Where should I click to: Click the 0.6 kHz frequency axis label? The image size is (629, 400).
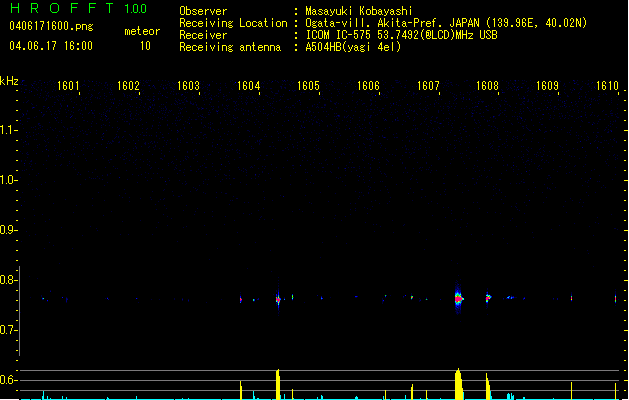point(8,380)
